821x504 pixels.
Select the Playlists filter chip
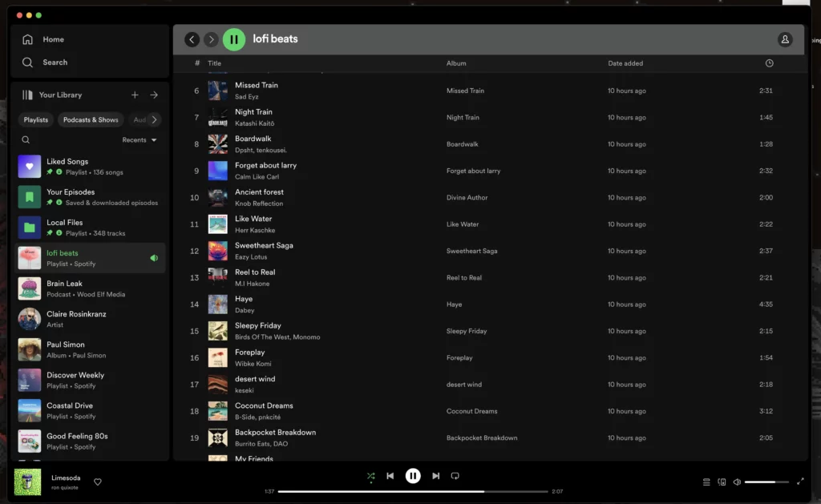(x=36, y=120)
